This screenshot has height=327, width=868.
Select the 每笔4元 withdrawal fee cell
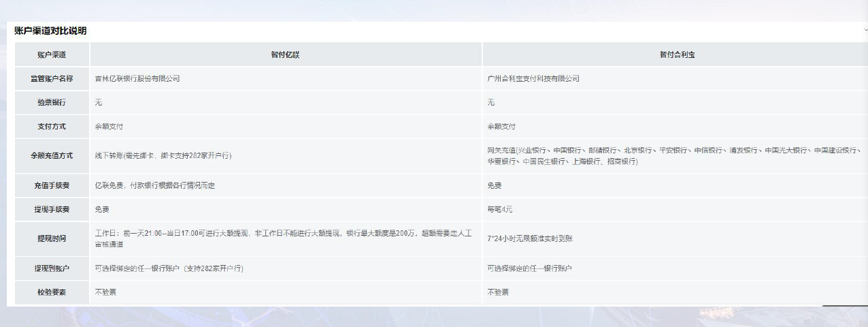500,209
